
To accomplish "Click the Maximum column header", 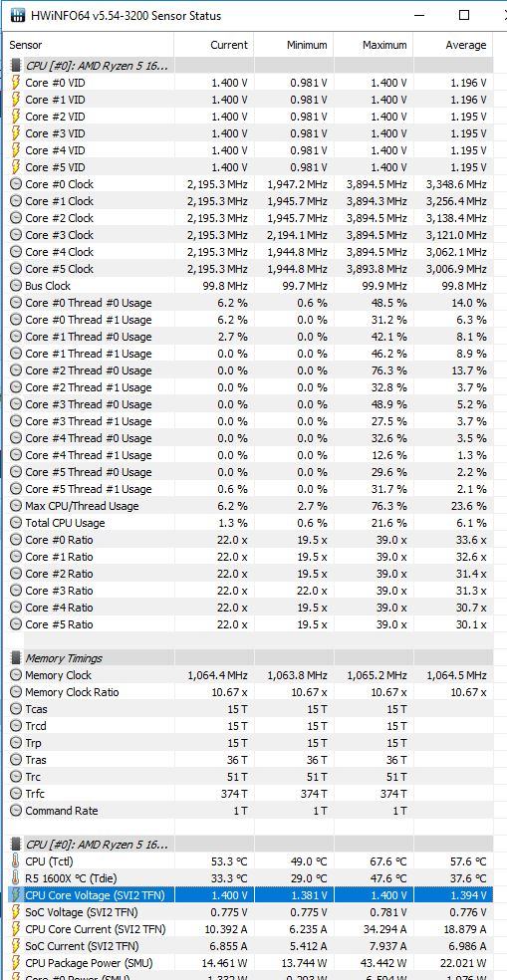I will point(374,45).
